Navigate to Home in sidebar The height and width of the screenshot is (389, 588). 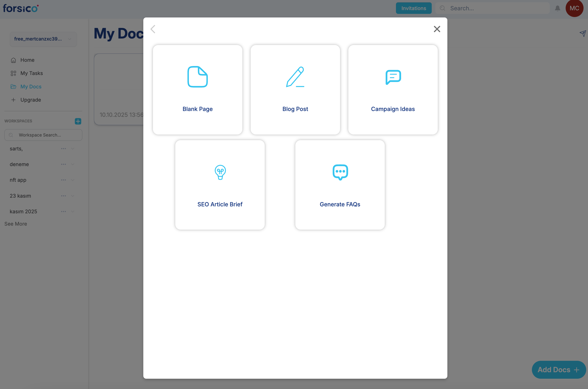tap(27, 60)
